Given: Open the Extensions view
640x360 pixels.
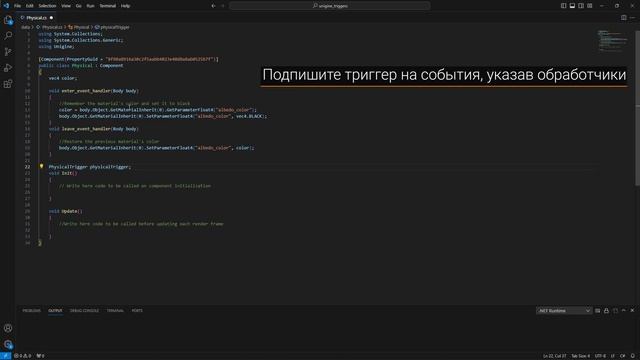Looking at the screenshot, I should click(8, 84).
